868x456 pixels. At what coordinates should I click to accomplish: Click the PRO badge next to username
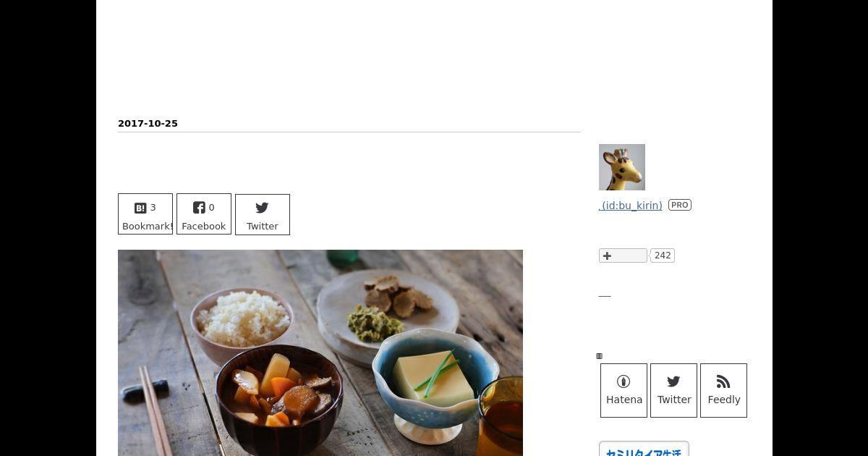point(680,205)
